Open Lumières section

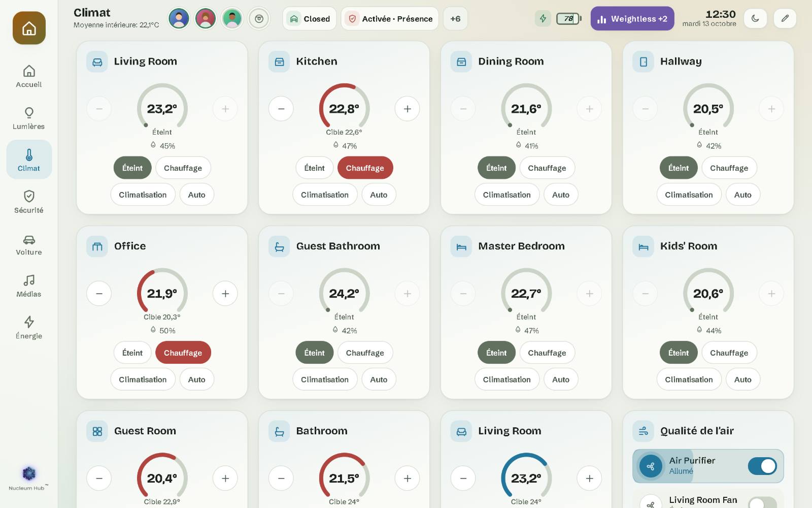(29, 118)
